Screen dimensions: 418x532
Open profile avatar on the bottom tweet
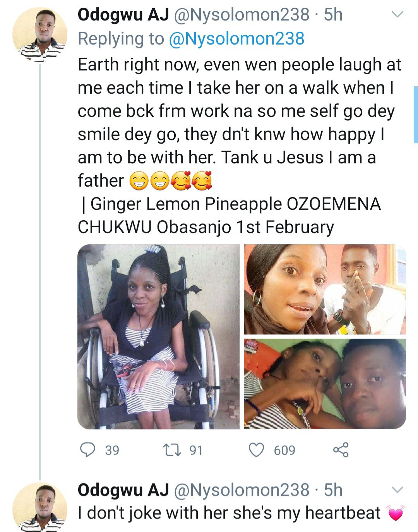[x=40, y=507]
